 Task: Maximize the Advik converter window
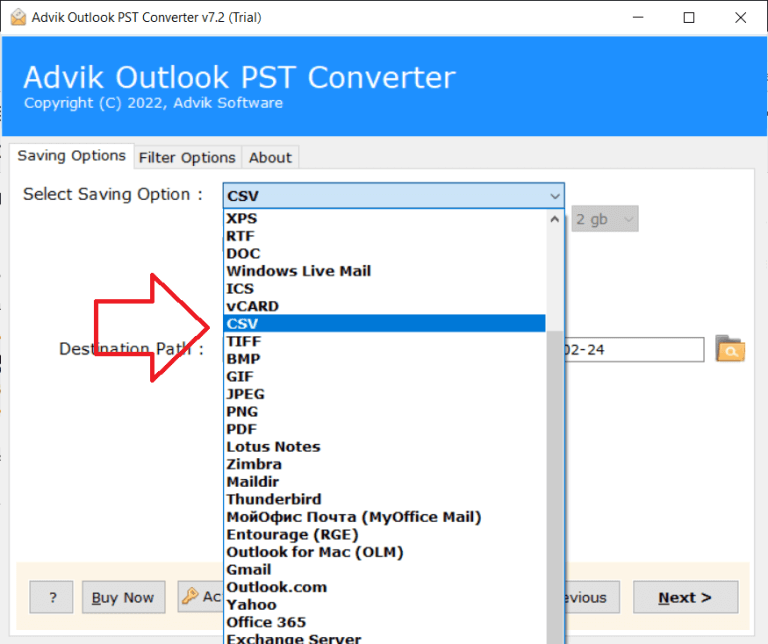[689, 18]
